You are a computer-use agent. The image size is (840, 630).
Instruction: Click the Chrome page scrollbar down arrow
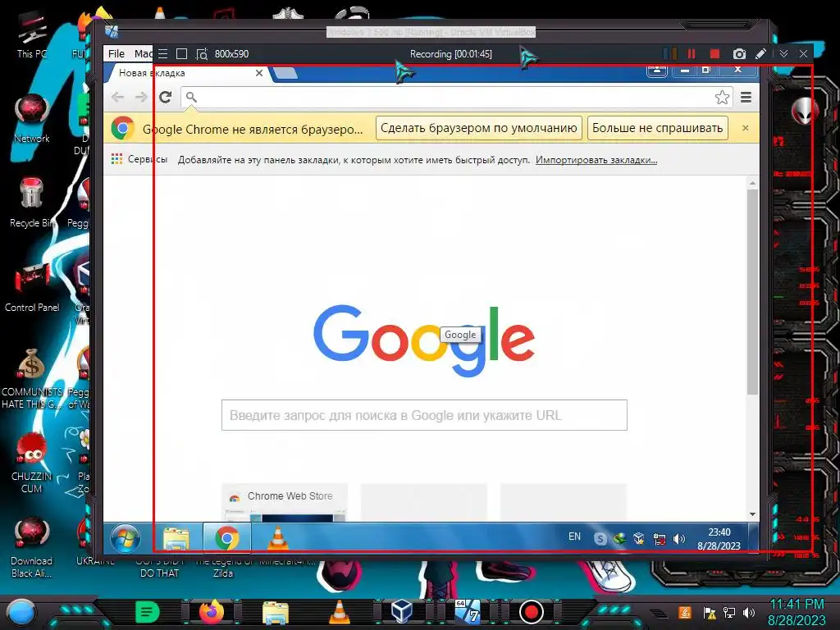coord(753,514)
